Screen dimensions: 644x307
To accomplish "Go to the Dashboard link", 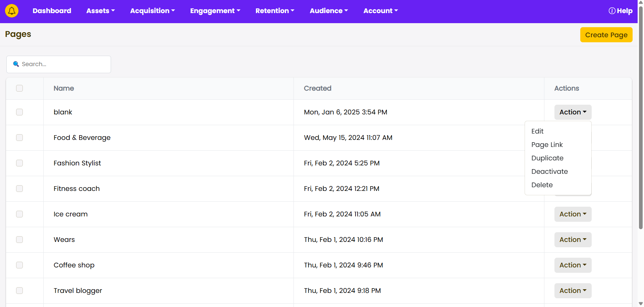I will click(52, 11).
